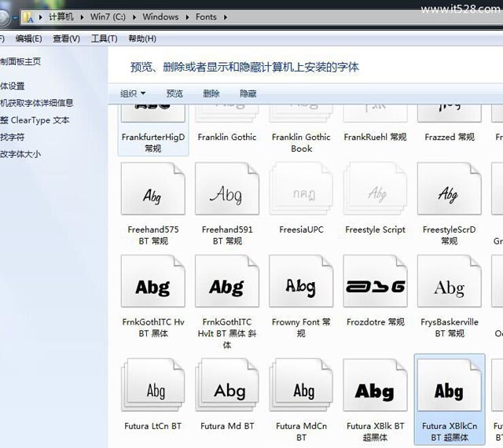Viewport: 503px width, 448px height.
Task: Expand the arrow after Fonts breadcrumb
Action: pos(226,17)
